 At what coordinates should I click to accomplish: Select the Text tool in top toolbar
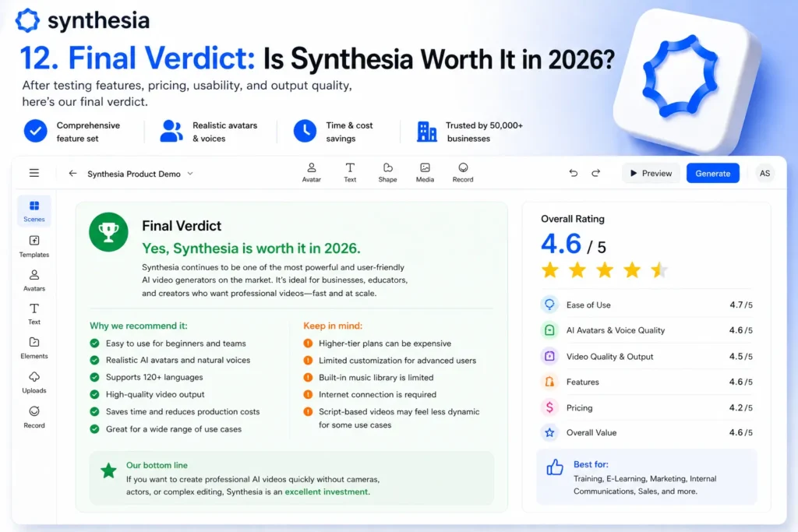click(x=350, y=172)
